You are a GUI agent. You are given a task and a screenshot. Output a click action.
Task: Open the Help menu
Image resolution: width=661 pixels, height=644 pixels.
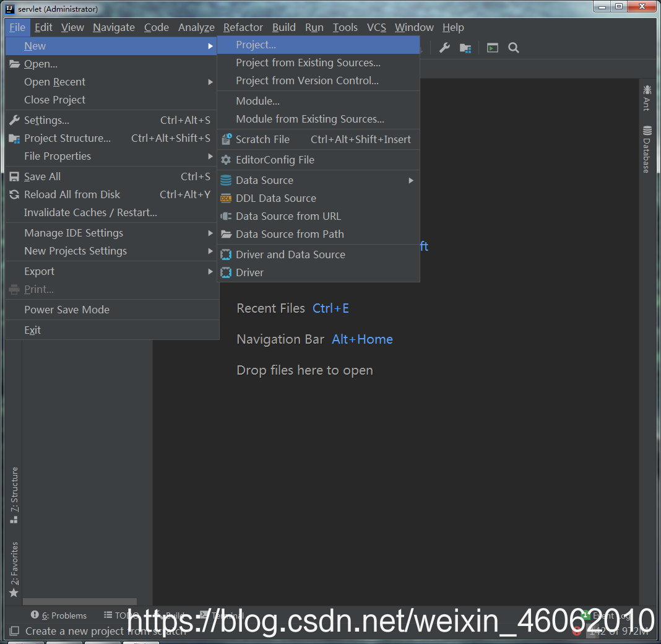453,27
